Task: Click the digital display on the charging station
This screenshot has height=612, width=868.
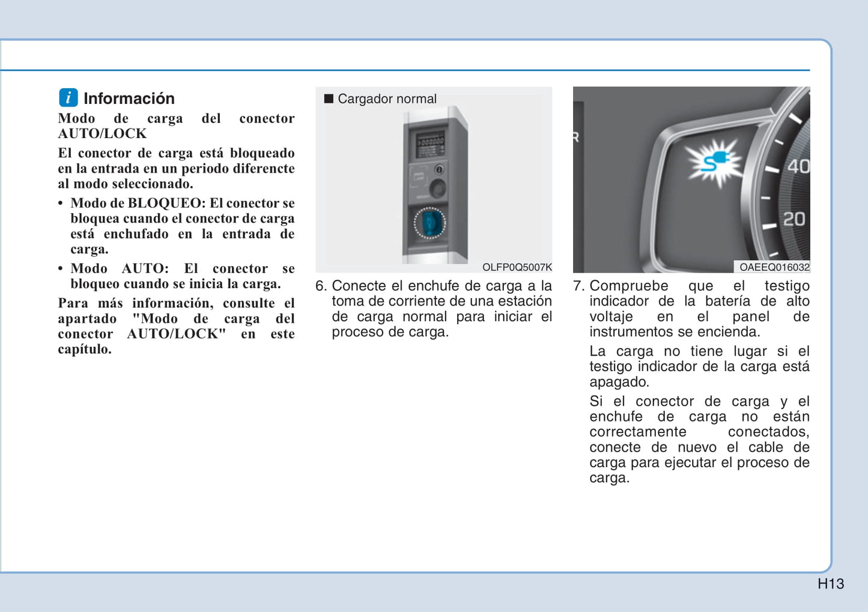Action: point(431,143)
